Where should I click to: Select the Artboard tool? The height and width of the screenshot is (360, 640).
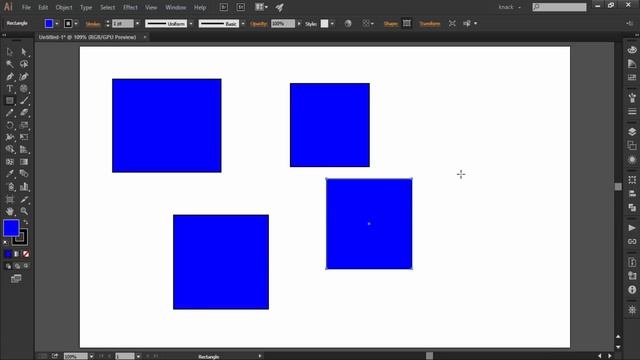coord(9,199)
